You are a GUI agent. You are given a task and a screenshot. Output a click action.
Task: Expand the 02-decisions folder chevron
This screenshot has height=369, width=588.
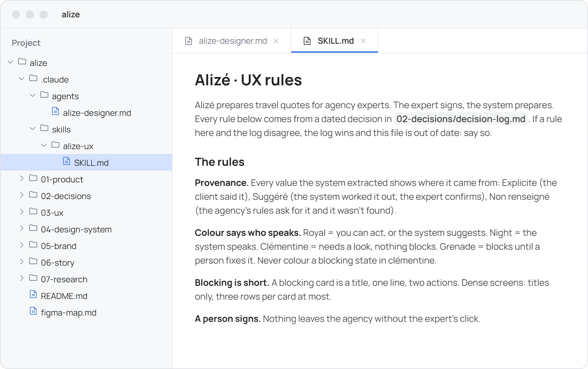pyautogui.click(x=21, y=195)
